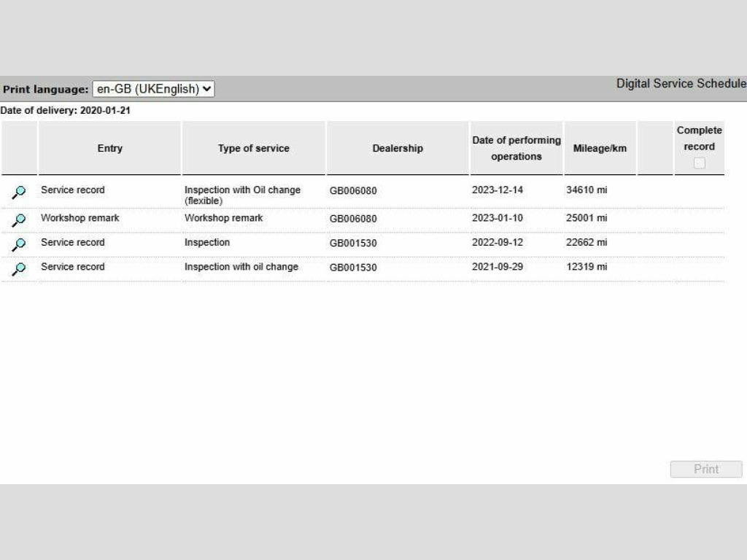Select dealership GB006080 in the 2023-01-10 row
The height and width of the screenshot is (560, 747).
coord(353,219)
